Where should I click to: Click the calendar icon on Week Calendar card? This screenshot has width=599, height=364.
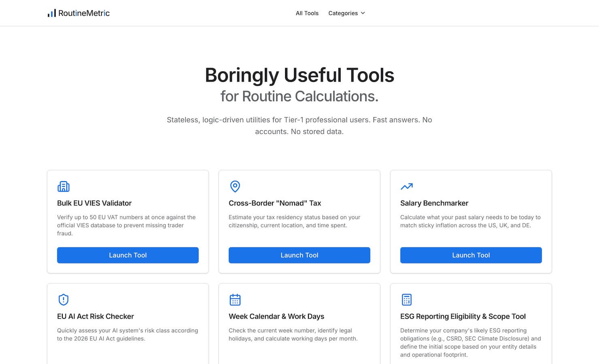(235, 300)
